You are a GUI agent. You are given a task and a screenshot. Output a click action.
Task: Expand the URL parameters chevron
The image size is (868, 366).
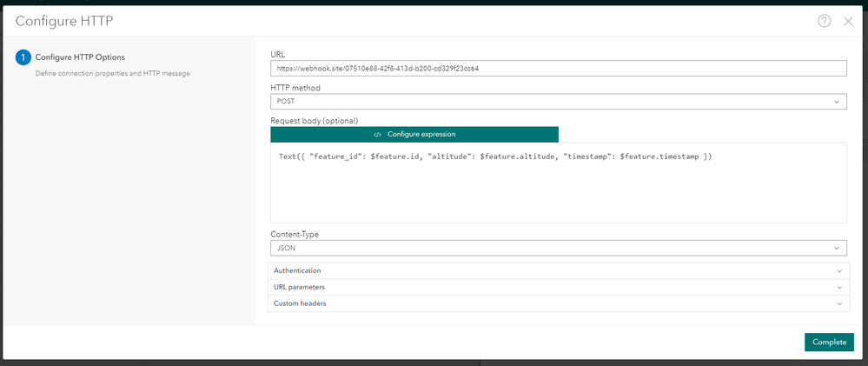pos(839,287)
